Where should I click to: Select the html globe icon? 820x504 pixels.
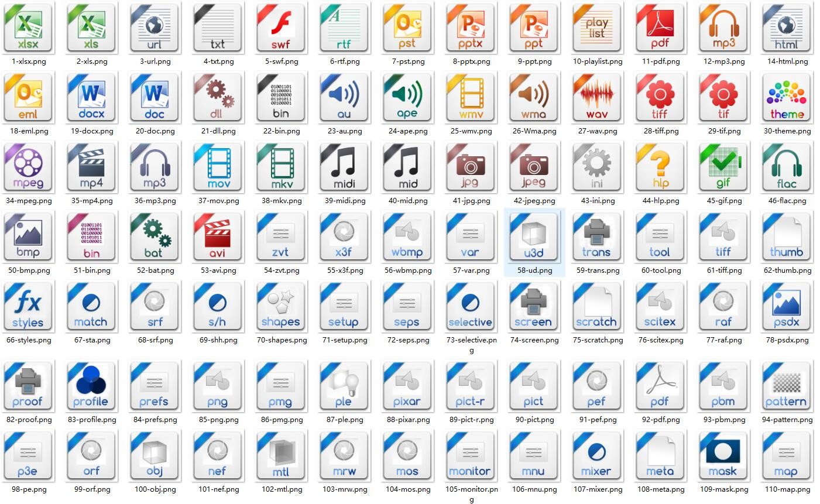pos(787,28)
